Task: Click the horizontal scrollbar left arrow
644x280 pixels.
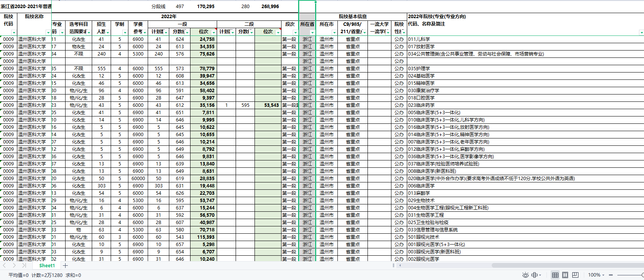Action: pos(400,265)
